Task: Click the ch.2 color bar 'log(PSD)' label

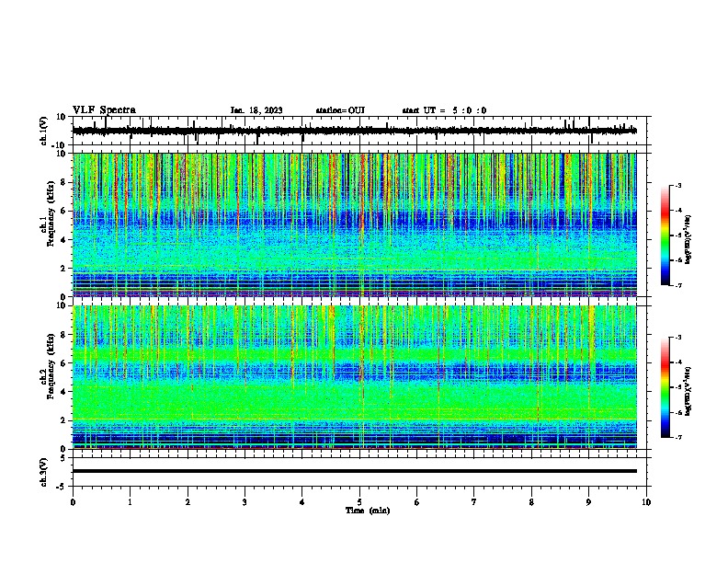Action: click(688, 391)
